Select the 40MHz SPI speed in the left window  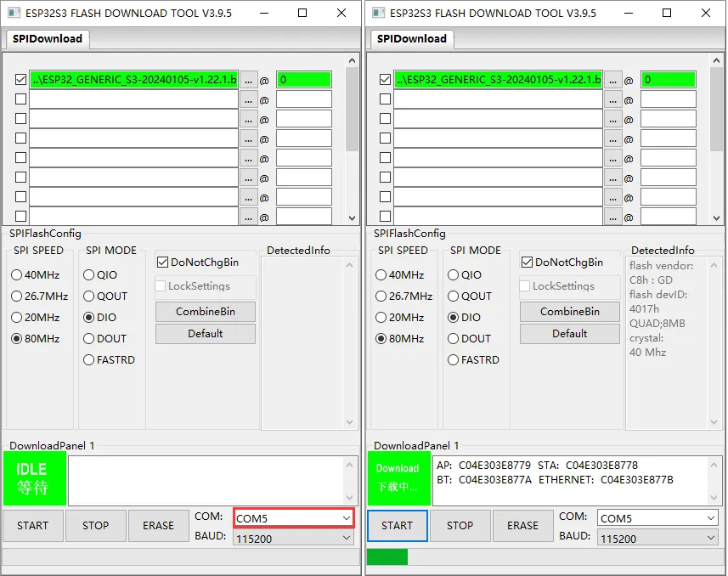[x=17, y=275]
